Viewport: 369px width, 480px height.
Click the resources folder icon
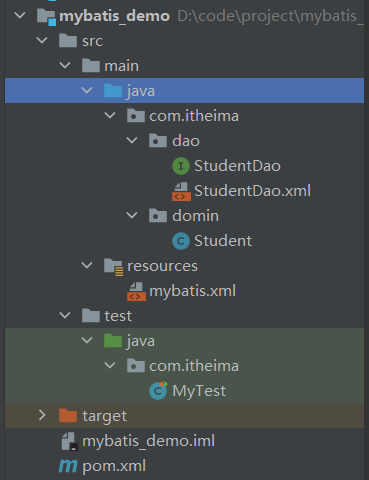coord(113,266)
